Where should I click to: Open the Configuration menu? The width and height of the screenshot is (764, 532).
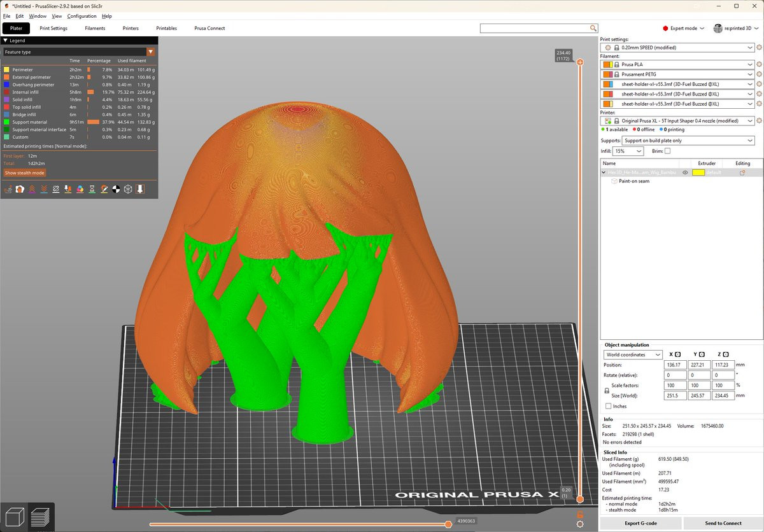81,16
